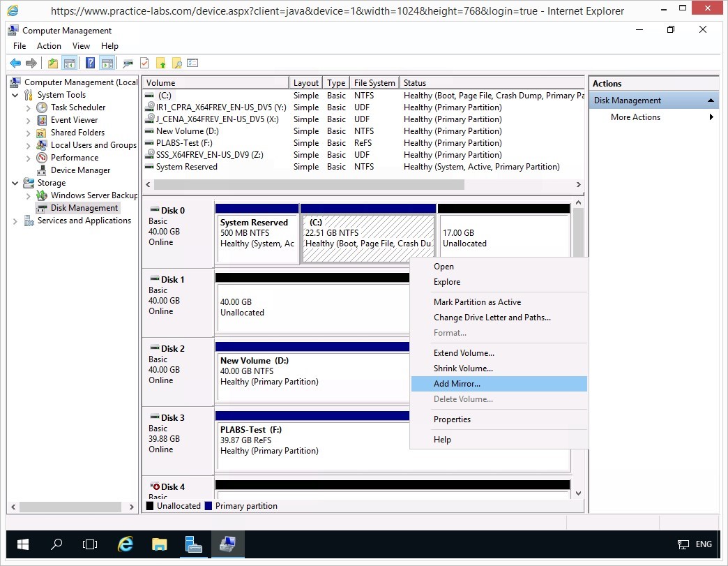Collapse the Storage tree node
Screen dimensions: 728x566
pos(15,183)
